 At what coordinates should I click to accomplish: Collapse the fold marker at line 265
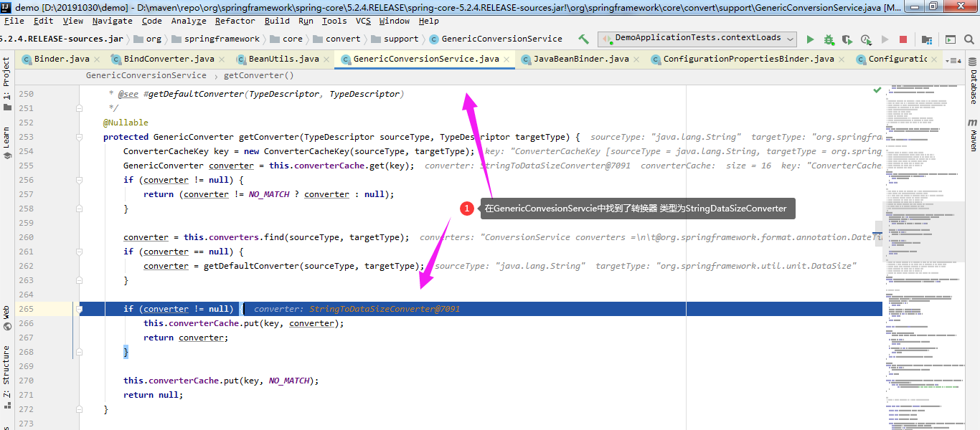tap(80, 309)
